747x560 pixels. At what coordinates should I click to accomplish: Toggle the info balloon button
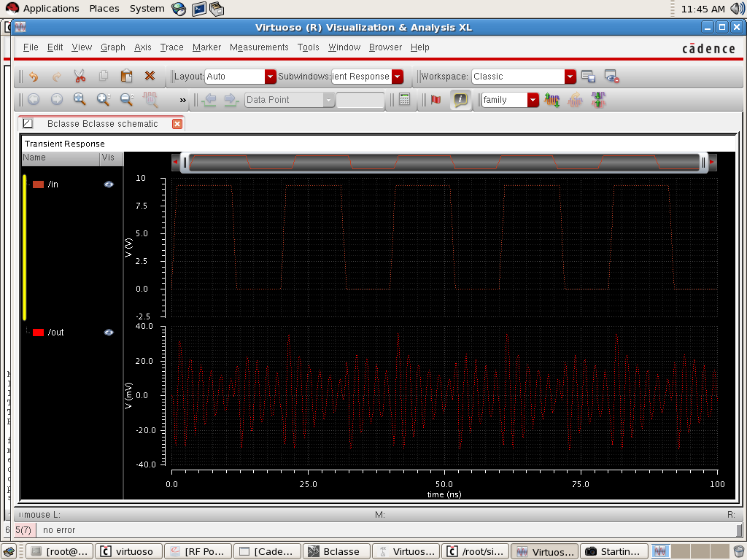pyautogui.click(x=460, y=100)
